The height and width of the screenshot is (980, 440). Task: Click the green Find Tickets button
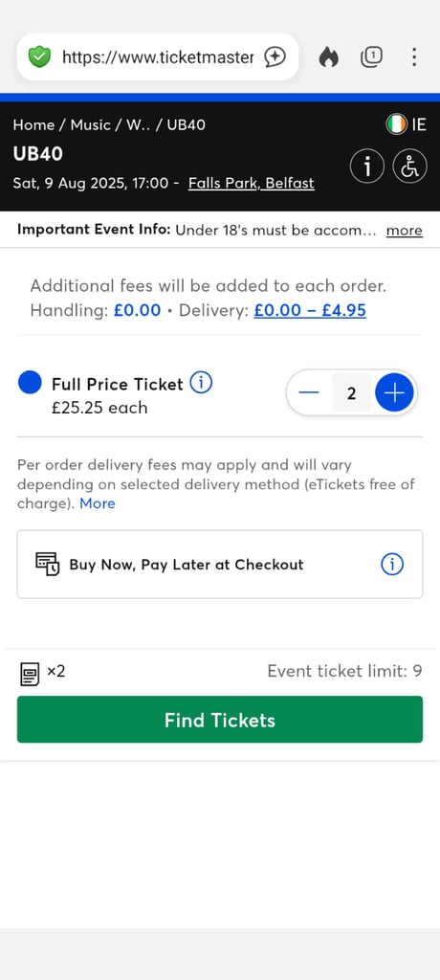pos(220,720)
